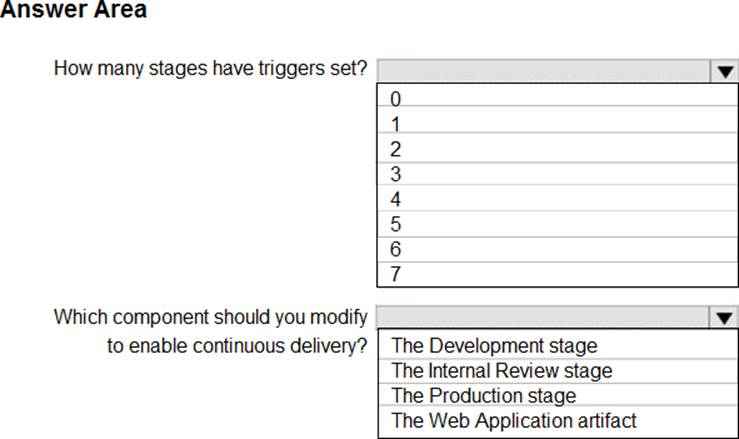Open the stages-with-triggers dropdown arrow
Viewport: 739px width, 439px height.
pos(722,71)
